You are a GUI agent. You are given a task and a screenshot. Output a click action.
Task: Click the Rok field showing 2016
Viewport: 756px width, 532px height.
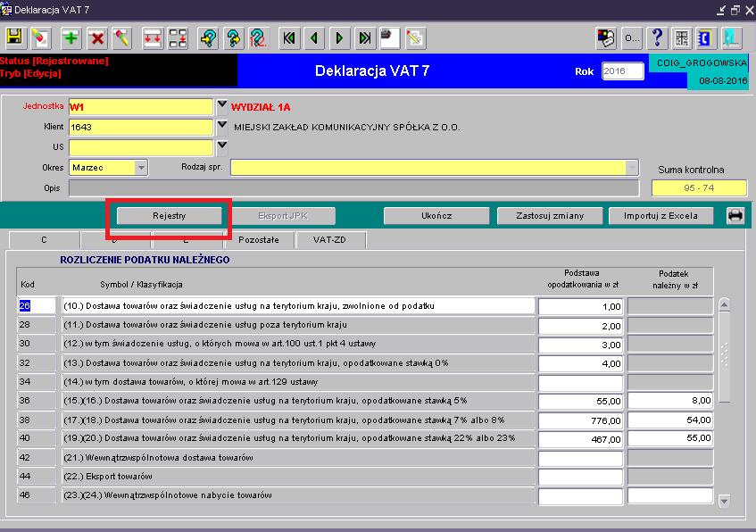click(x=622, y=71)
